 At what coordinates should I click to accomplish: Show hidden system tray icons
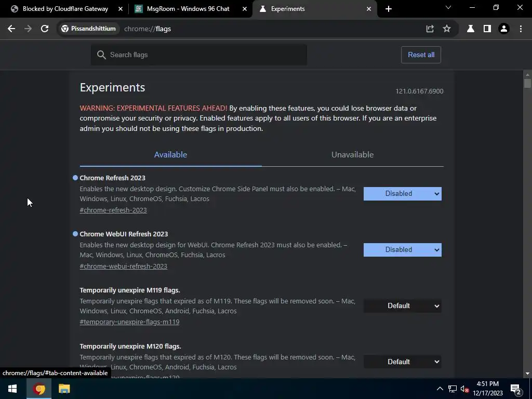[440, 389]
